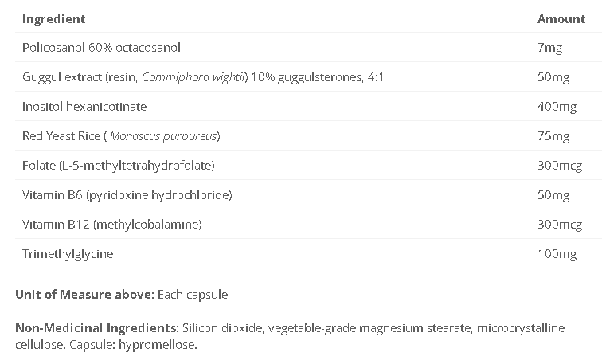Select the Trimethylglycine ingredient text
Image resolution: width=602 pixels, height=364 pixels.
tap(68, 254)
